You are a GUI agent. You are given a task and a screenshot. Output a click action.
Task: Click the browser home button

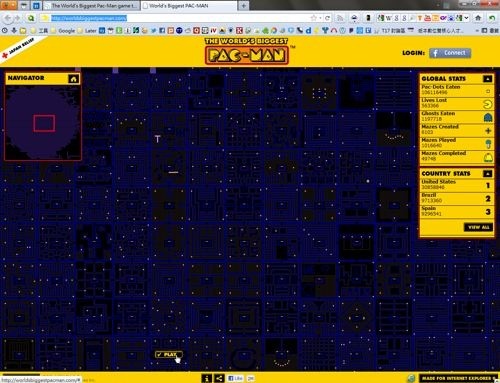tap(478, 18)
